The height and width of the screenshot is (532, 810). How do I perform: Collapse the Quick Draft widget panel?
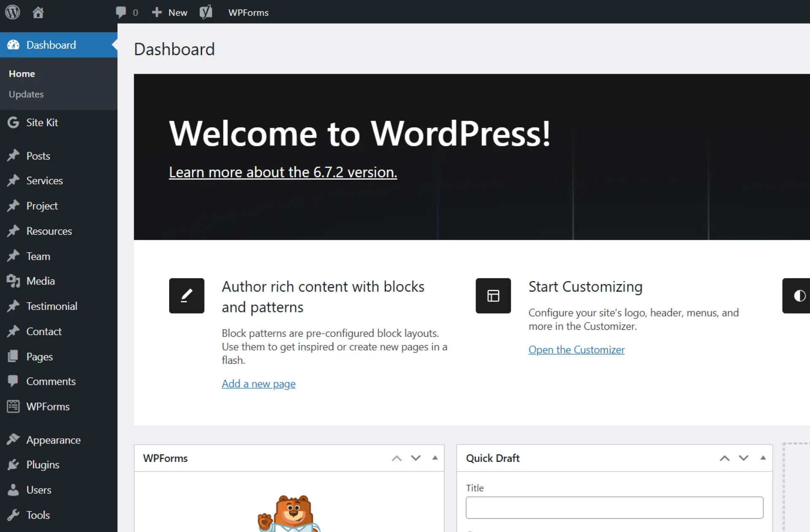(x=763, y=458)
